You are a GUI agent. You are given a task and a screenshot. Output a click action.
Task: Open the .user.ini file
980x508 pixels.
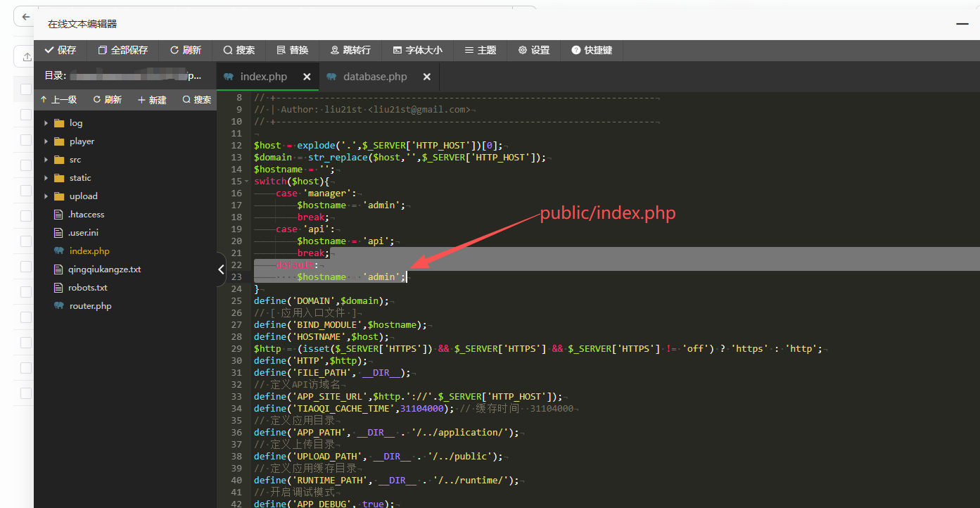83,233
